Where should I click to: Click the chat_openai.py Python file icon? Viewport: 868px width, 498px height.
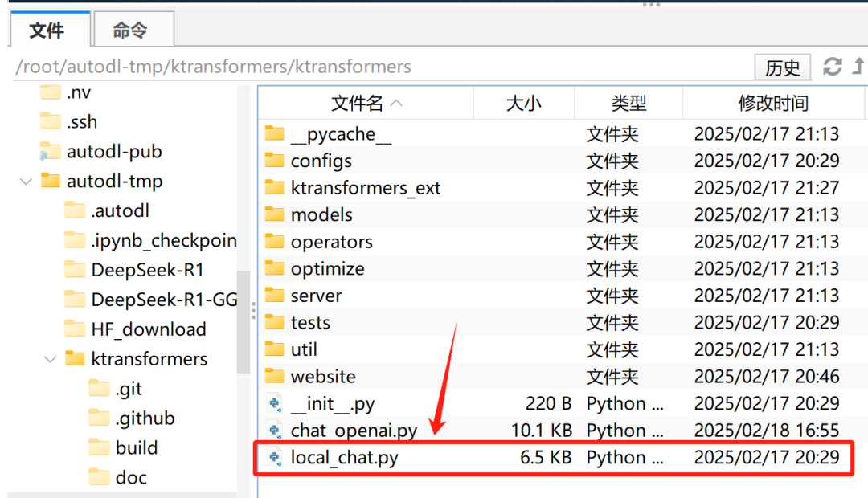[x=276, y=431]
